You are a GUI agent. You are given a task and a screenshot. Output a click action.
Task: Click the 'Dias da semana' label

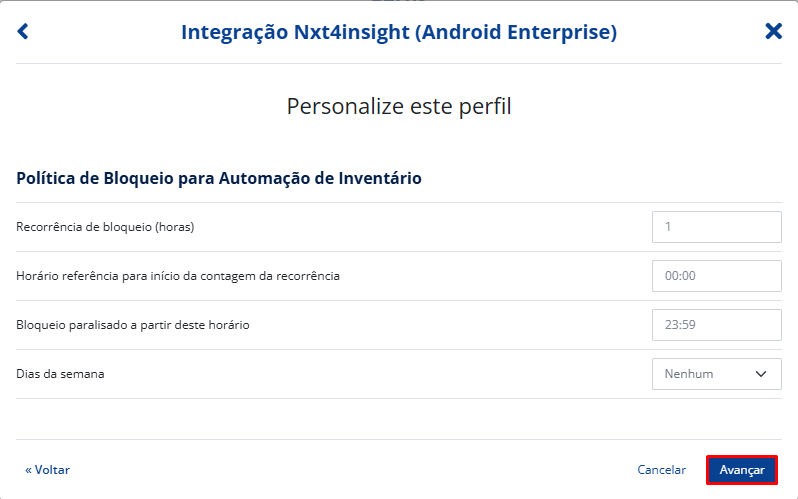click(x=60, y=374)
